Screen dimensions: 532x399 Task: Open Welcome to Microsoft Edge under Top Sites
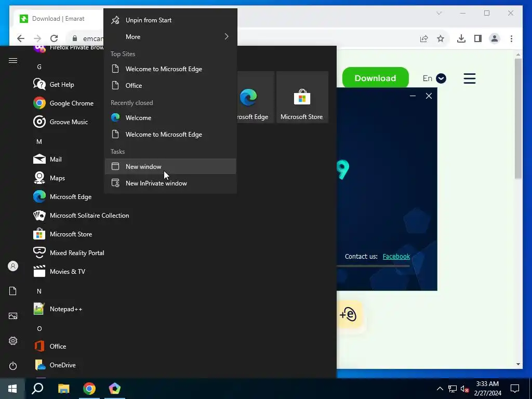[170, 69]
